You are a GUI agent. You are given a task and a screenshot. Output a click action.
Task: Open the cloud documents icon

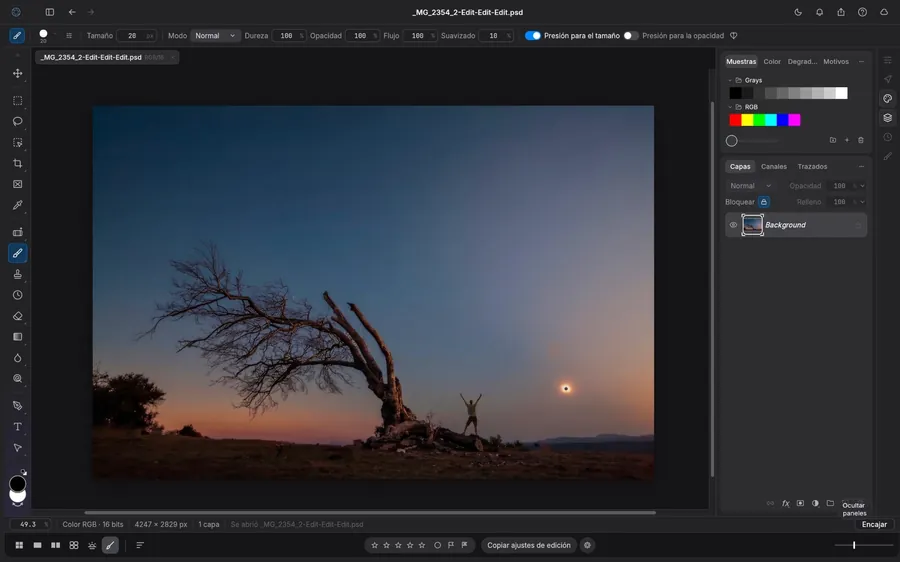(x=884, y=12)
